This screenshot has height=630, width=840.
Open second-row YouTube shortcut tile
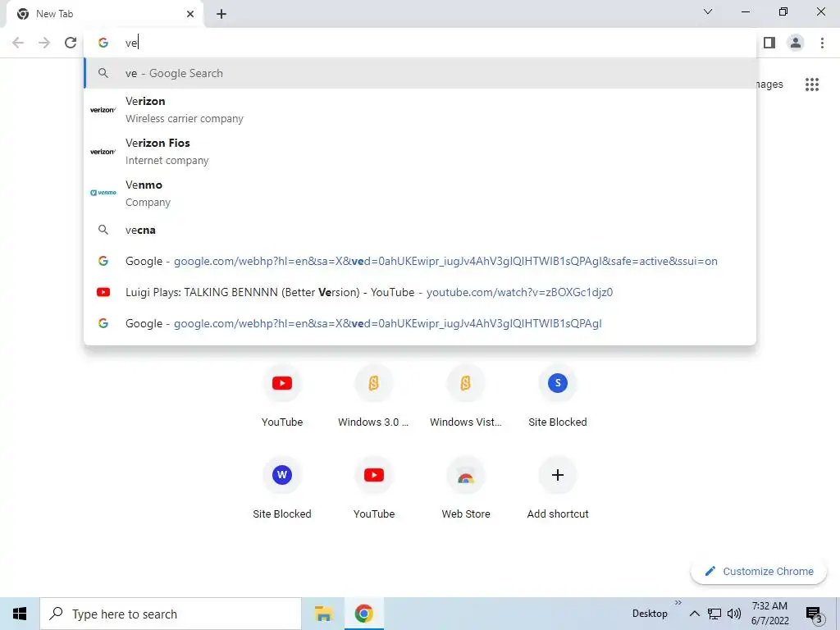pyautogui.click(x=374, y=489)
